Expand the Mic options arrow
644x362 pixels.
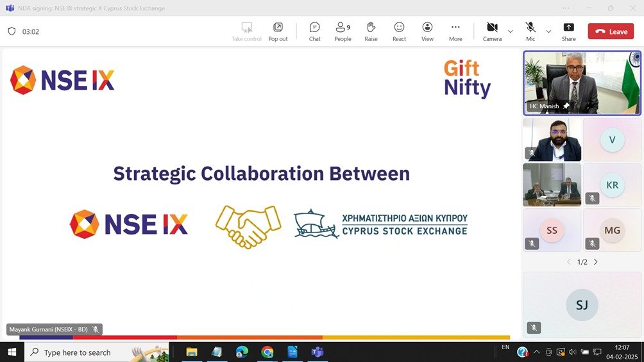pyautogui.click(x=548, y=31)
